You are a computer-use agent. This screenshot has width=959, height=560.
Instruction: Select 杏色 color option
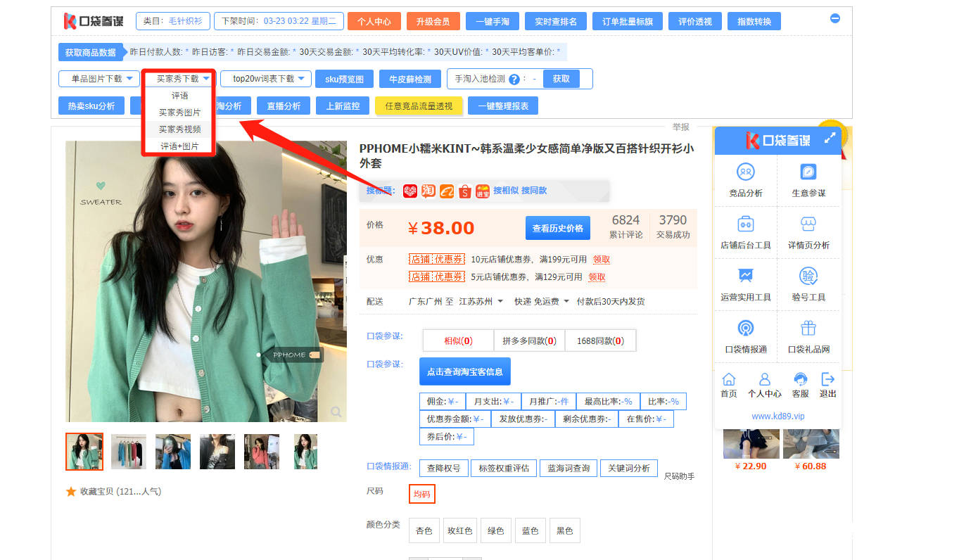424,530
